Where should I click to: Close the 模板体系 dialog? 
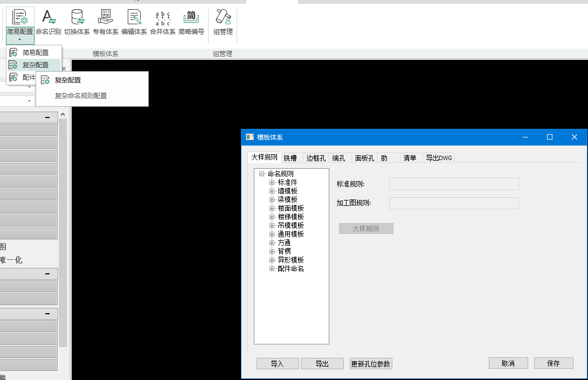[575, 137]
